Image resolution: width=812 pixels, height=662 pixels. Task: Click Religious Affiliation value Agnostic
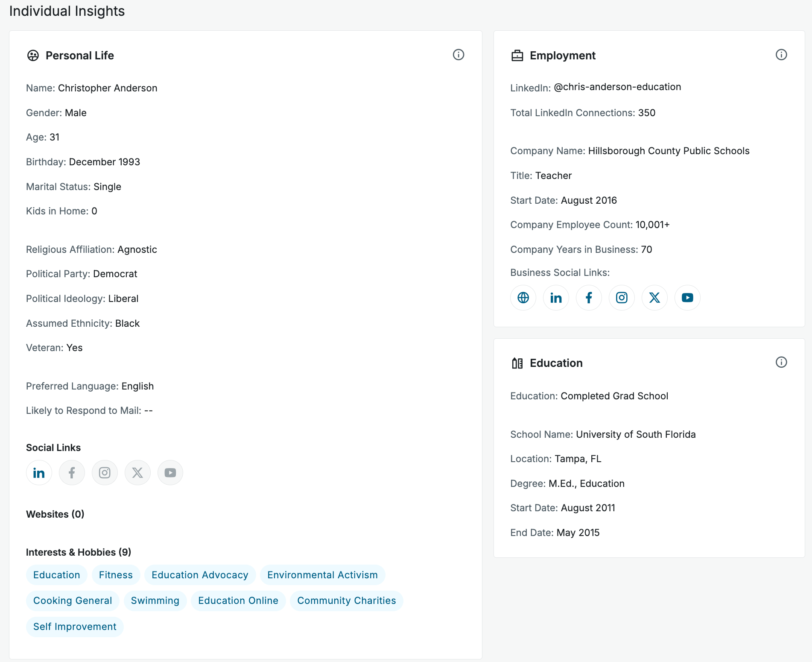point(137,249)
